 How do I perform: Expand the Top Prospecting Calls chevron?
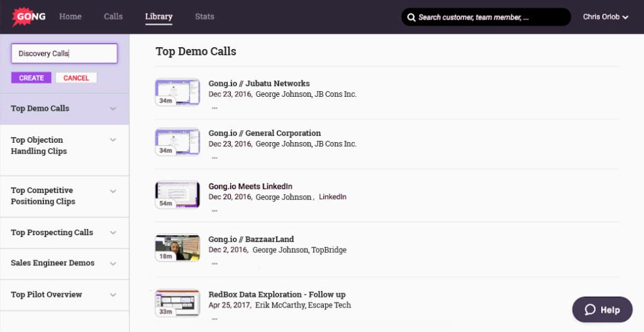tap(113, 233)
